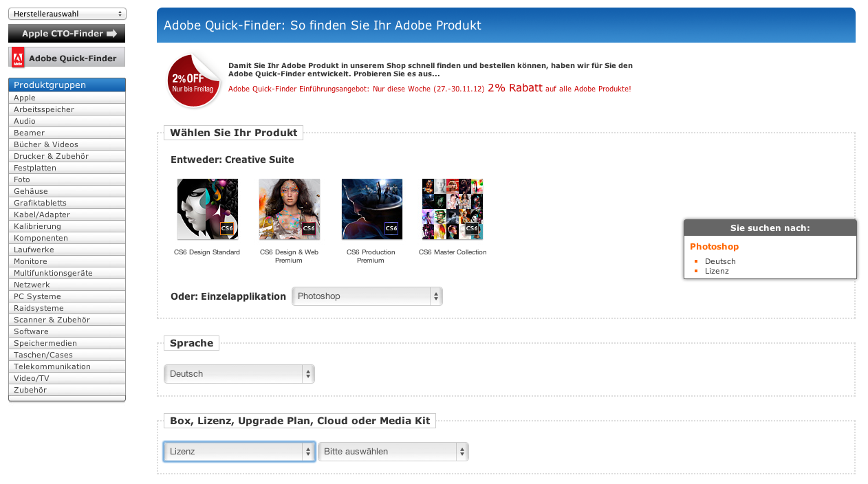The height and width of the screenshot is (484, 868).
Task: Open the Software product group
Action: coord(32,331)
